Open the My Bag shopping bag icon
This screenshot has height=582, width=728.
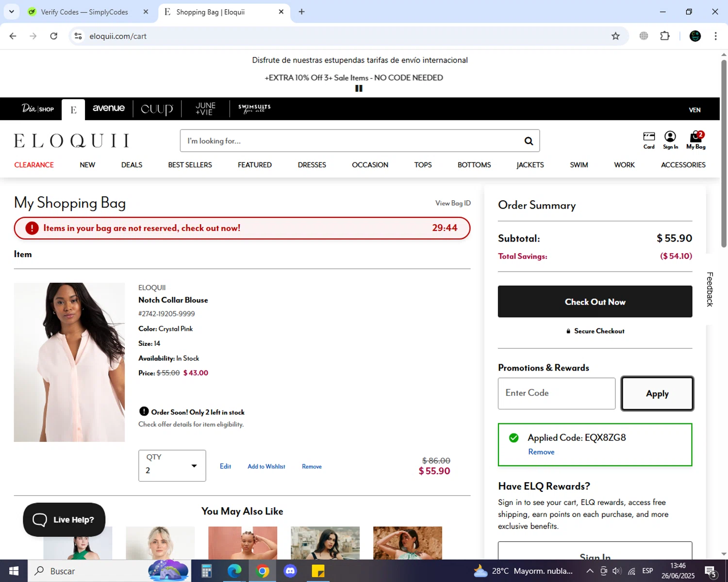(696, 140)
